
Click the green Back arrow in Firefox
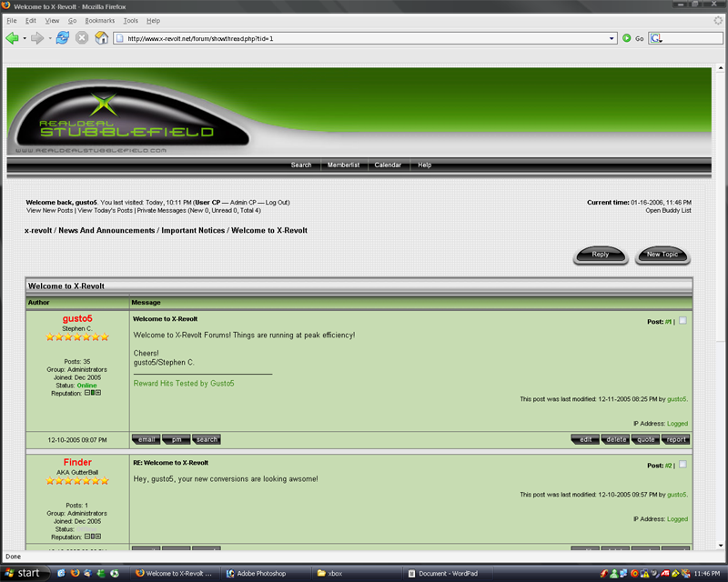pos(12,38)
